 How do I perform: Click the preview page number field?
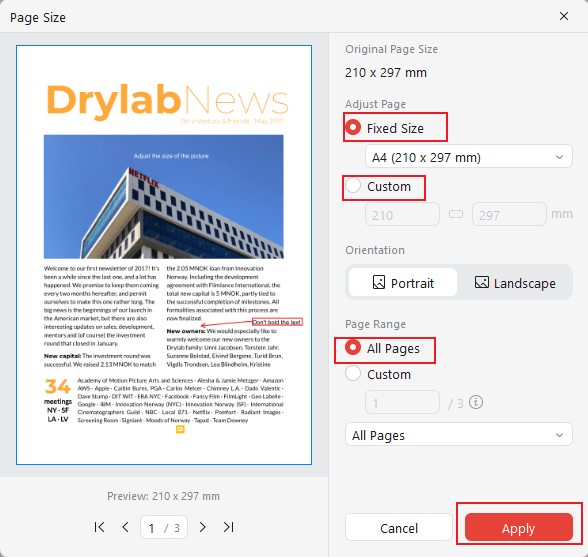(164, 527)
